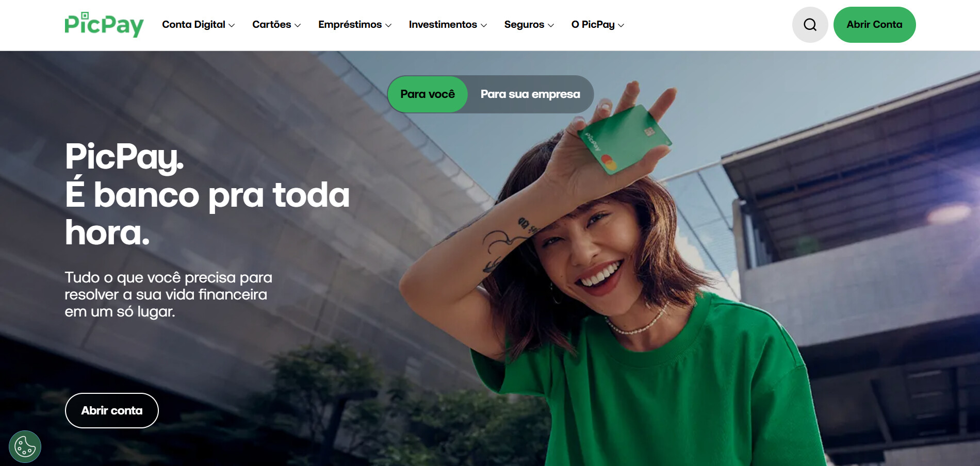Open the O PicPay menu
The width and height of the screenshot is (980, 466).
tap(598, 25)
